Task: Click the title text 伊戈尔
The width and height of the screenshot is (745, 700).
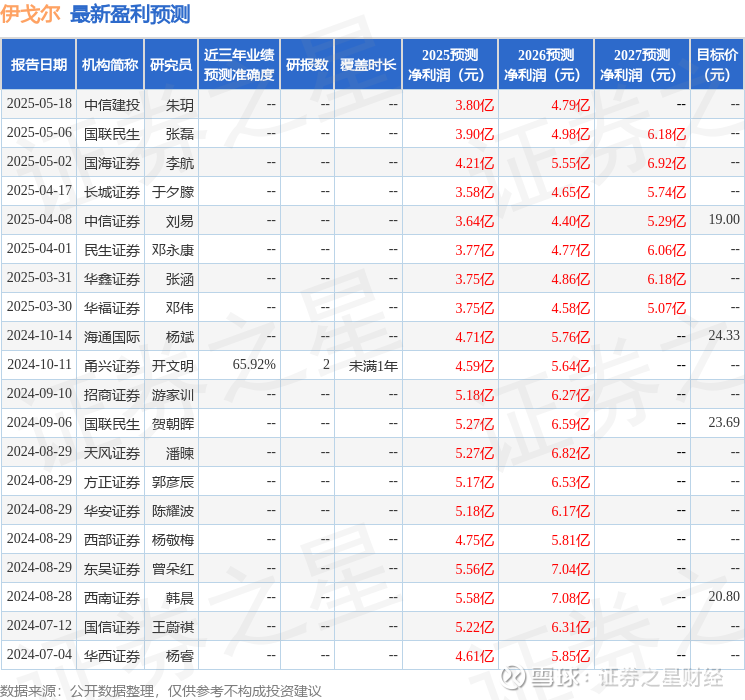Action: pos(30,14)
